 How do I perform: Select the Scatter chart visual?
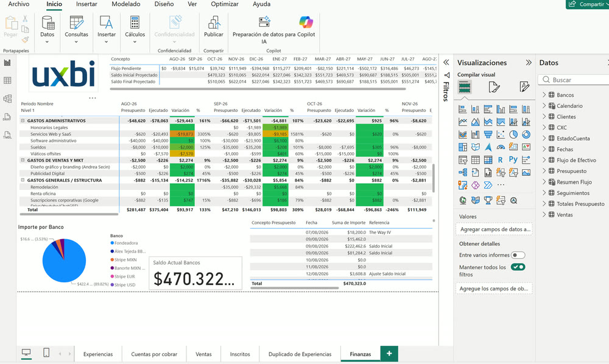point(501,135)
